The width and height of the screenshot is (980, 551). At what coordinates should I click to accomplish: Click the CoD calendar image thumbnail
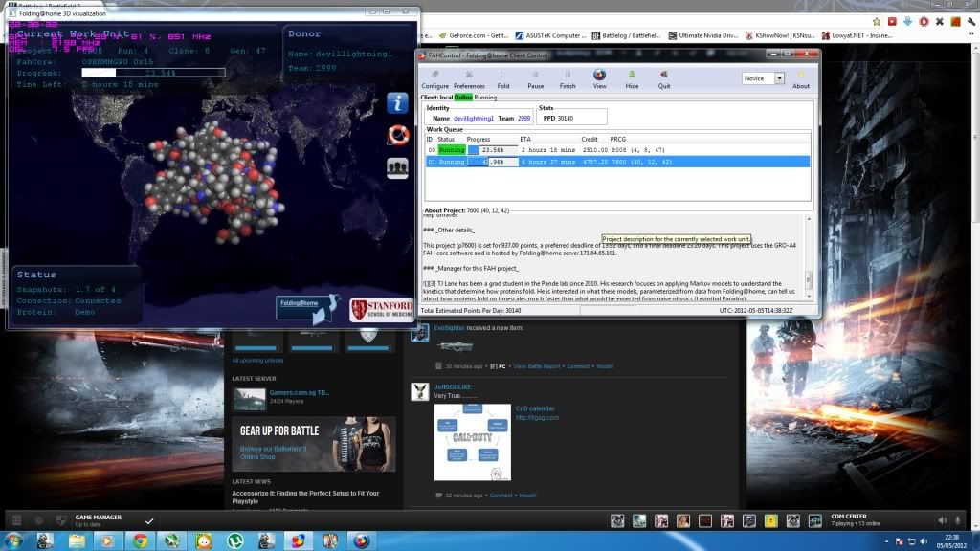(x=472, y=442)
